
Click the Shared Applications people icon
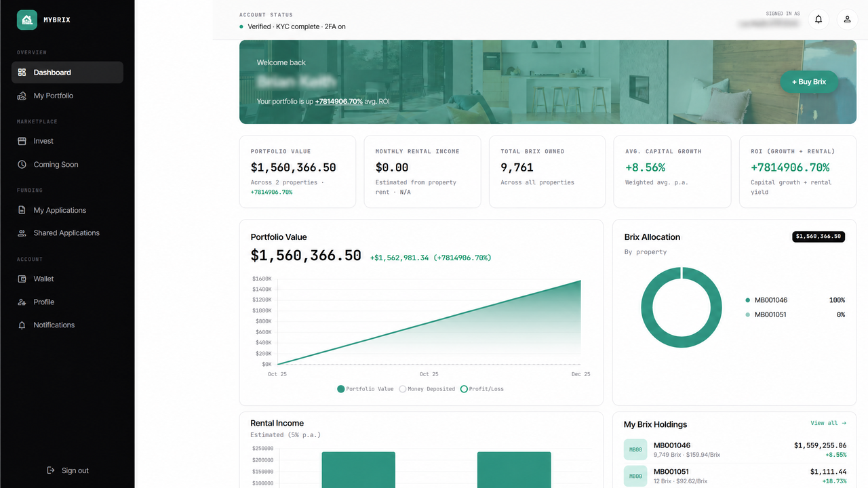[22, 233]
